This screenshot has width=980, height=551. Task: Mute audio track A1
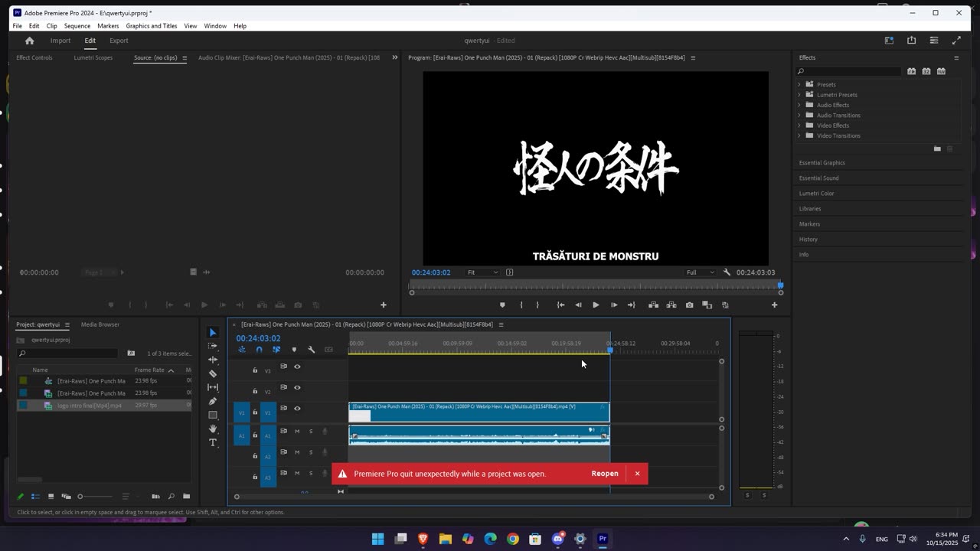coord(297,432)
